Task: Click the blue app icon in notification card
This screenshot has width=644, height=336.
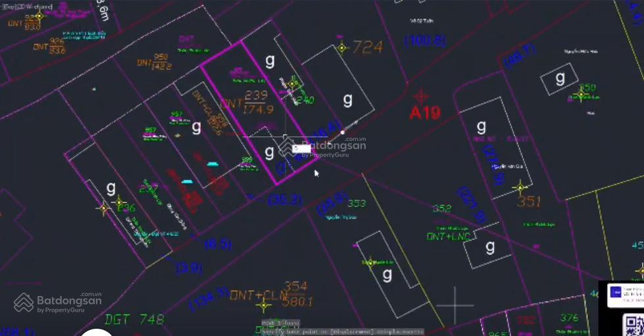Action: point(616,292)
